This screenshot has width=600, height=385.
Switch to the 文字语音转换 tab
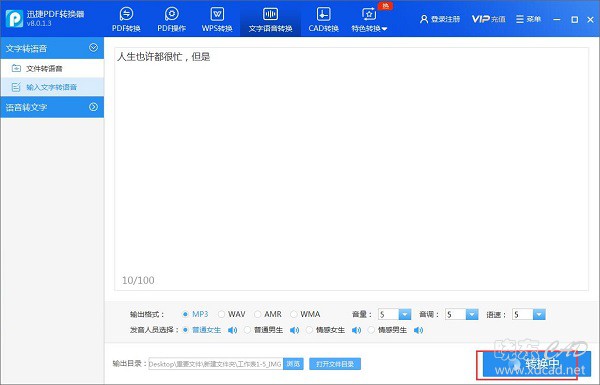pyautogui.click(x=270, y=19)
